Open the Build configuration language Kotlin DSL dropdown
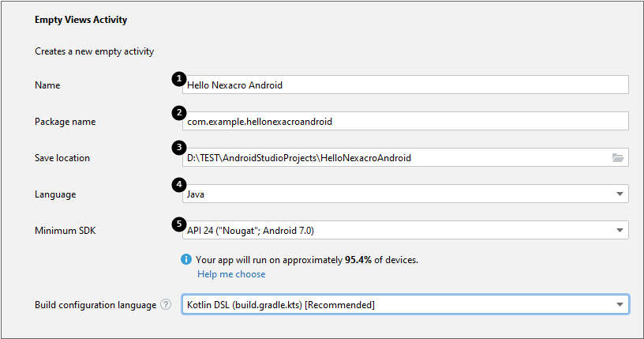Viewport: 644px width, 339px height. point(404,304)
